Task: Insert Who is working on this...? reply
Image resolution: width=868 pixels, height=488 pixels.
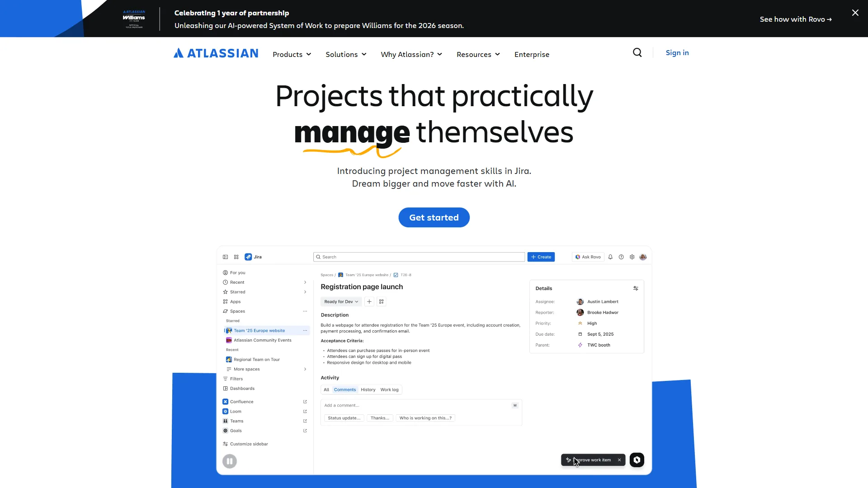Action: [425, 418]
